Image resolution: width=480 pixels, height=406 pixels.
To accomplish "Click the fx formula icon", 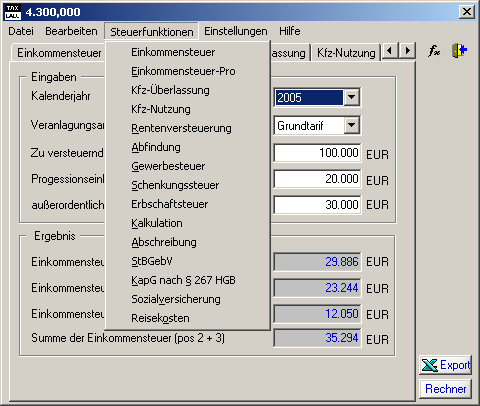I will [434, 51].
